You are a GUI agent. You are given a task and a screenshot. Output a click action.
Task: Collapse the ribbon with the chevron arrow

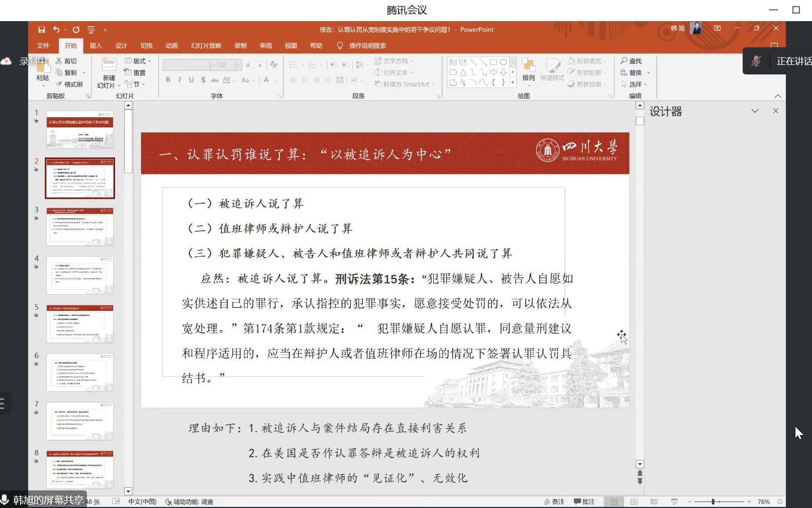point(778,96)
